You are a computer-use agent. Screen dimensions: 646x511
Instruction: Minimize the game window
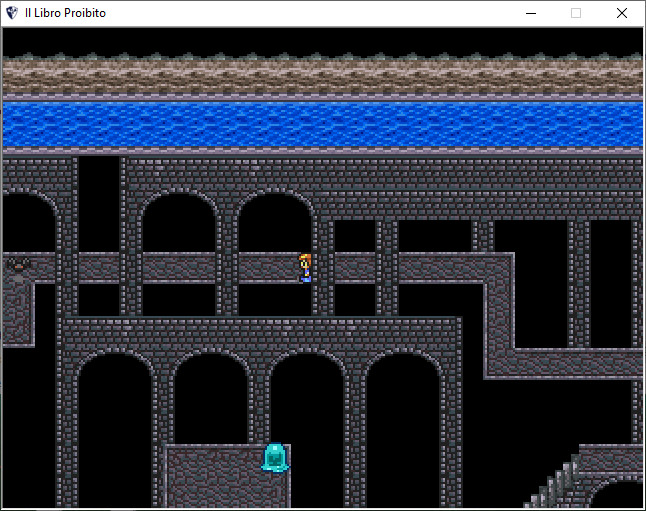(530, 13)
